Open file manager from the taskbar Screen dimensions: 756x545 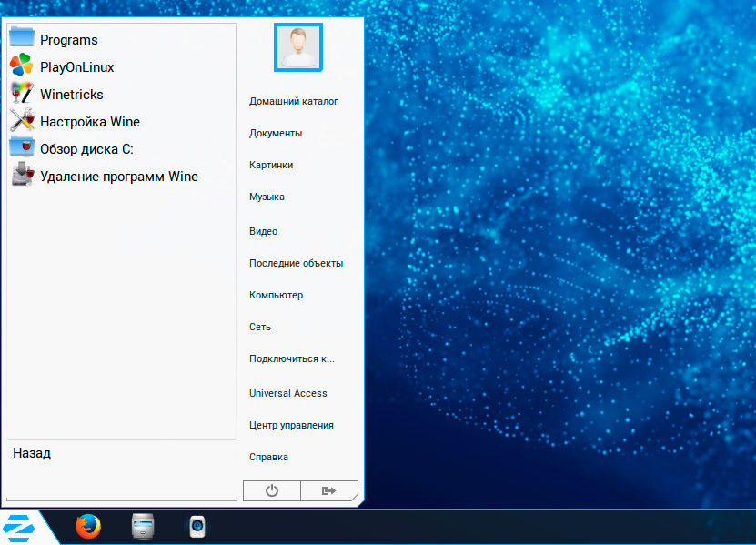click(x=143, y=526)
